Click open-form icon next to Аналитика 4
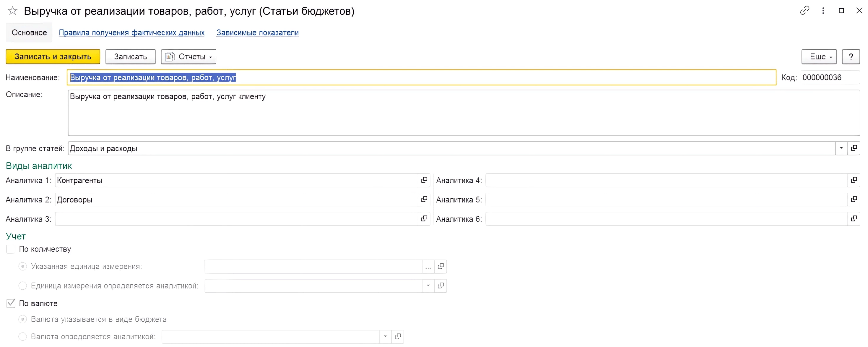The height and width of the screenshot is (347, 868). [854, 180]
